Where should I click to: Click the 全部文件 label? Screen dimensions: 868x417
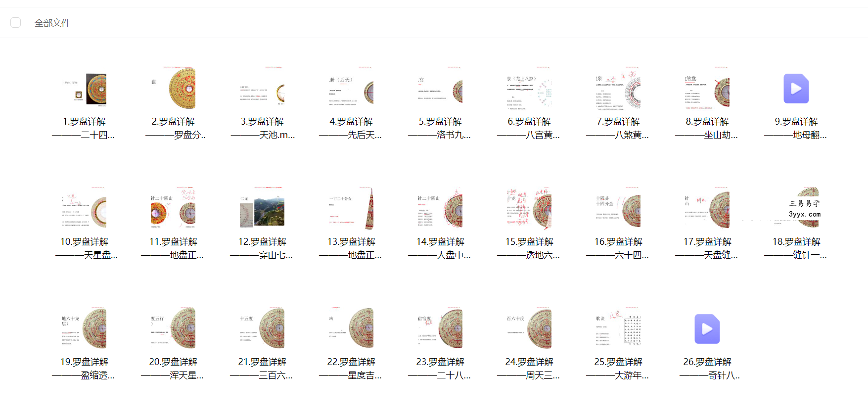point(52,23)
